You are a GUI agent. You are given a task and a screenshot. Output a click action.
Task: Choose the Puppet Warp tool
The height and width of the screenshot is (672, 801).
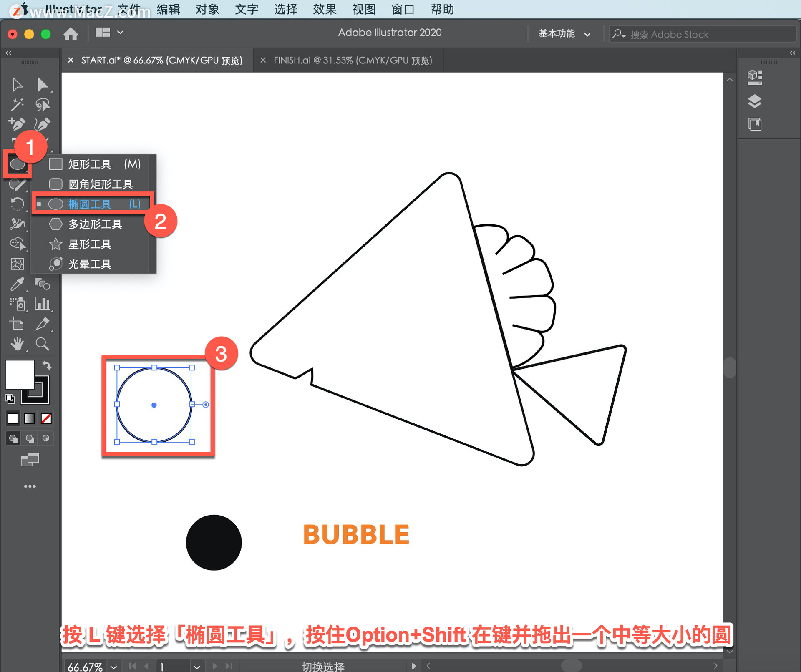point(17,224)
